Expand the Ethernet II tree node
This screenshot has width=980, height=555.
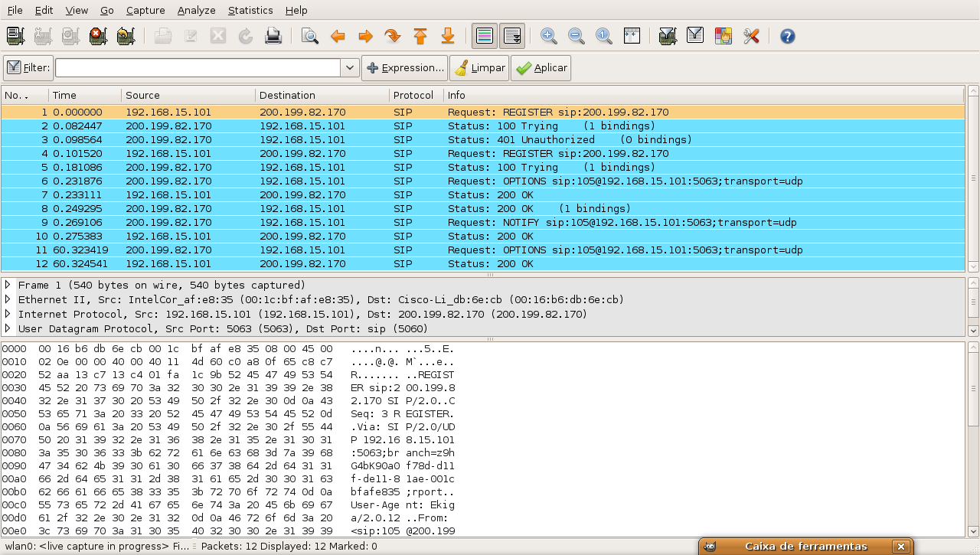tap(8, 299)
